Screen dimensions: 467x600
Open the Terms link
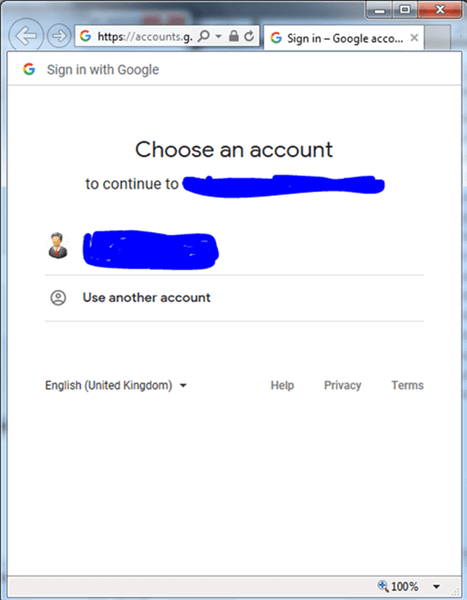click(x=407, y=385)
